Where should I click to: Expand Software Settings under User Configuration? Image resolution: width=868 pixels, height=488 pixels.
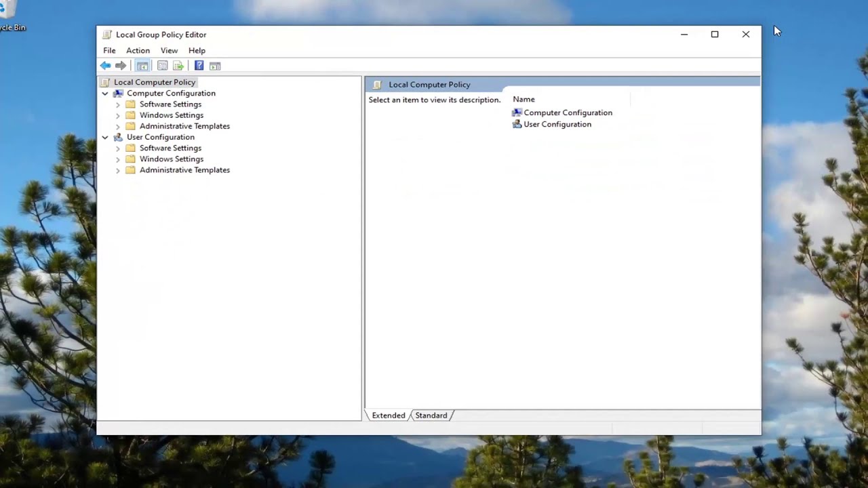[x=118, y=148]
